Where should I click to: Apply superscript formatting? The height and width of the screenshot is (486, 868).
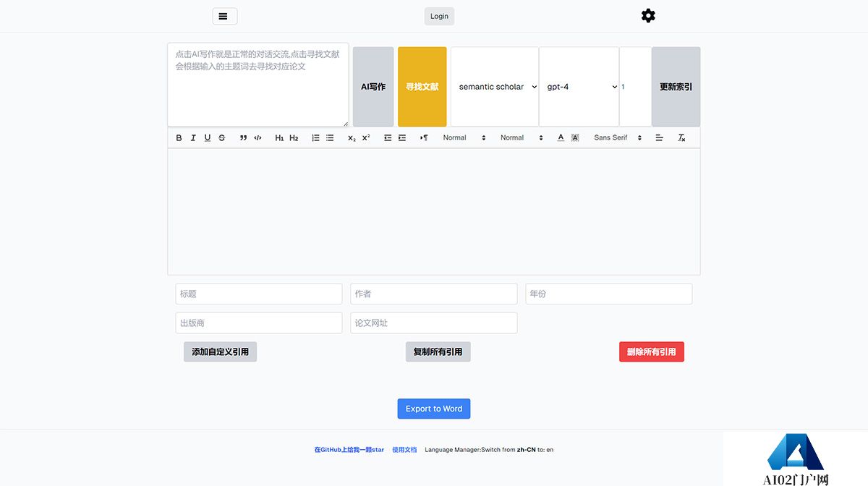pyautogui.click(x=366, y=137)
